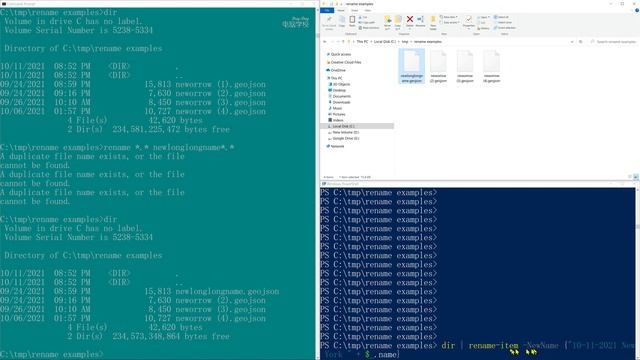
Task: Click Select none in the ribbon
Action: pyautogui.click(x=503, y=22)
